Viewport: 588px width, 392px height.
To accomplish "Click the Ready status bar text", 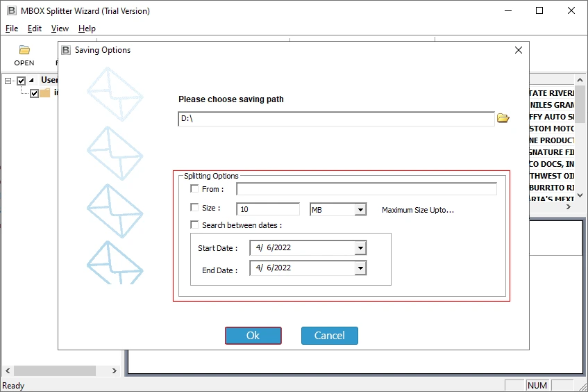I will click(13, 386).
